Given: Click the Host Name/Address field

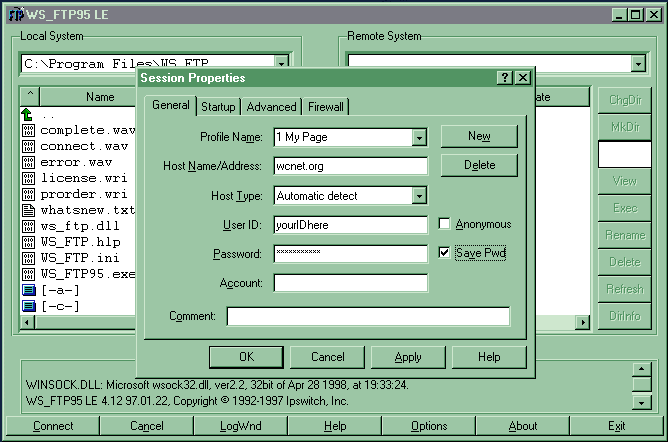Looking at the screenshot, I should [351, 166].
